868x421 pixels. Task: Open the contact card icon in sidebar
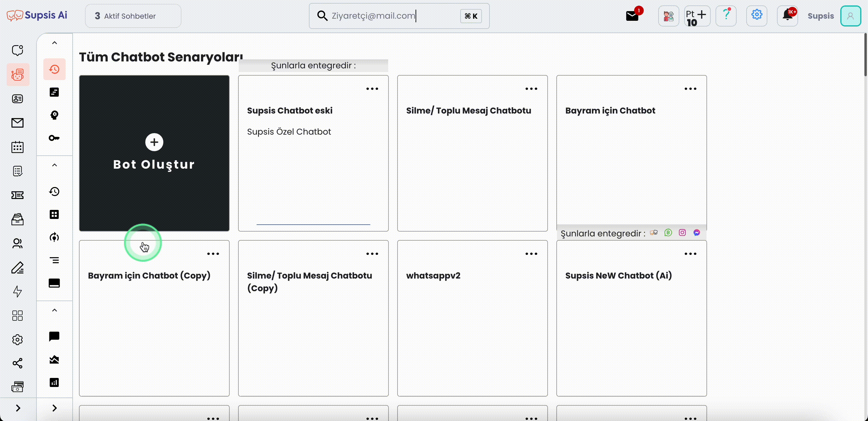17,99
